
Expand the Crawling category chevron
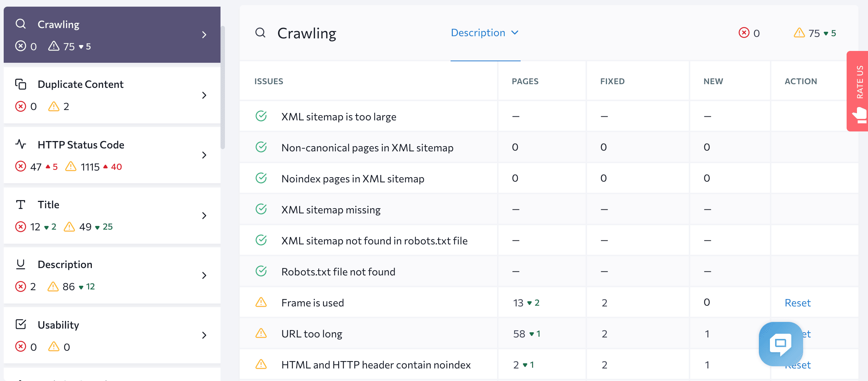tap(204, 35)
